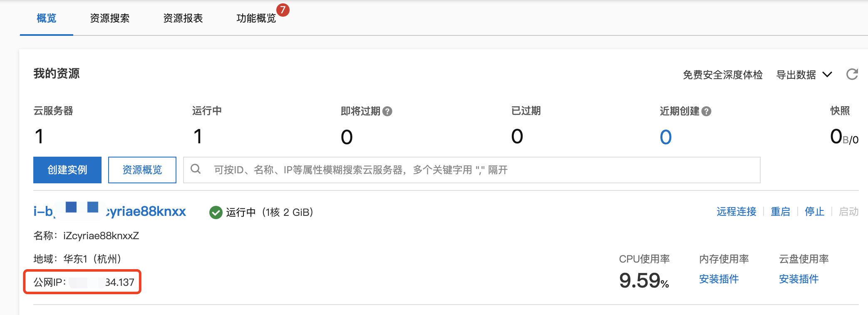Click the 远程连接 link
Viewport: 868px width, 315px height.
737,212
